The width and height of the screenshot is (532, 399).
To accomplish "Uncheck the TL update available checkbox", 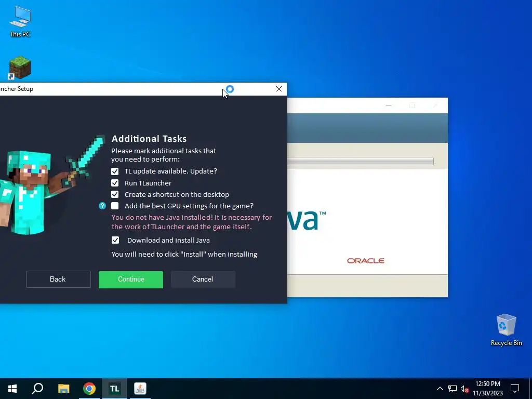I will click(x=115, y=171).
